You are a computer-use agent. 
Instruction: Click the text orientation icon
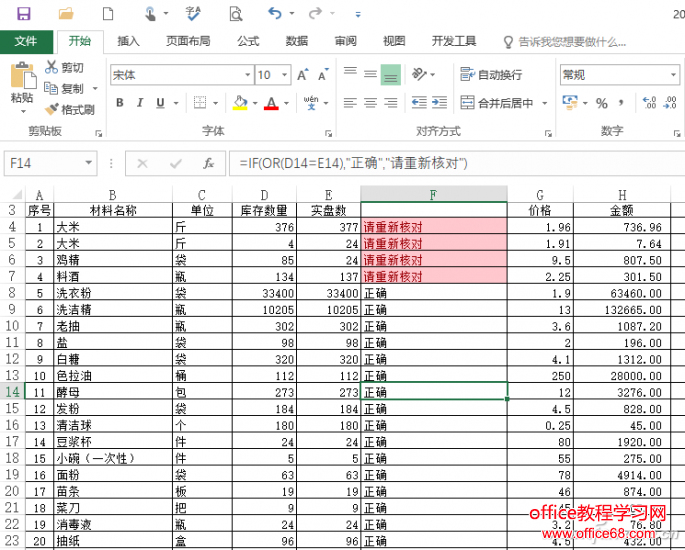419,74
